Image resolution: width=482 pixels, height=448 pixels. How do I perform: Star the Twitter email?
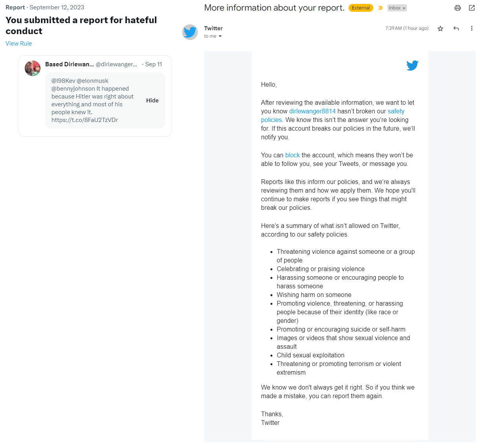440,29
